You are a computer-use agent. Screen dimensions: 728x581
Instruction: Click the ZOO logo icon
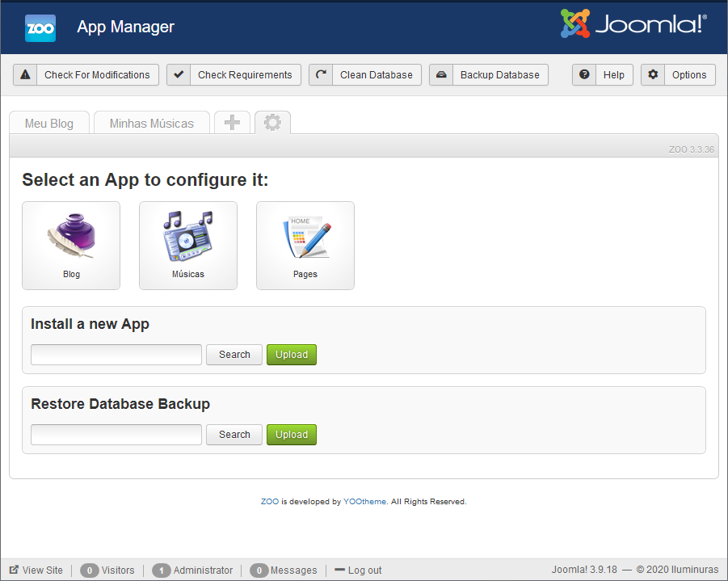(x=40, y=27)
